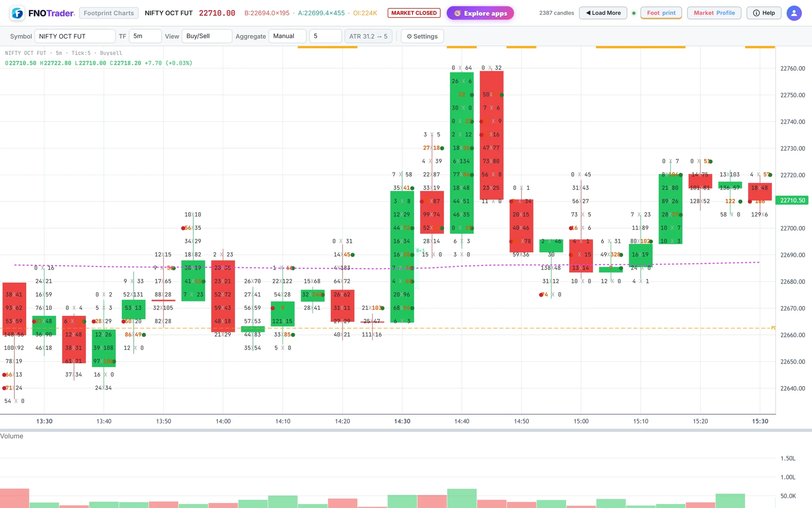The image size is (812, 508).
Task: Open the TF 5m timeframe dropdown
Action: click(x=145, y=36)
